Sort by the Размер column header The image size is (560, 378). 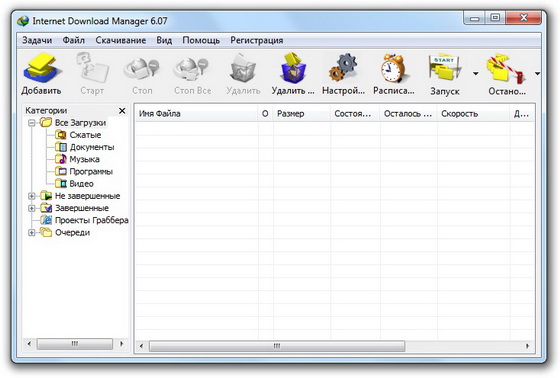(x=302, y=114)
